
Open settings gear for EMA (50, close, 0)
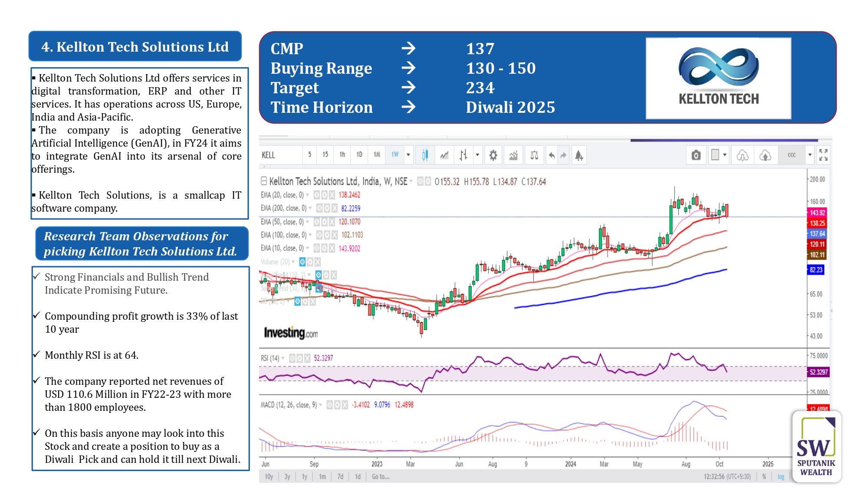click(324, 222)
